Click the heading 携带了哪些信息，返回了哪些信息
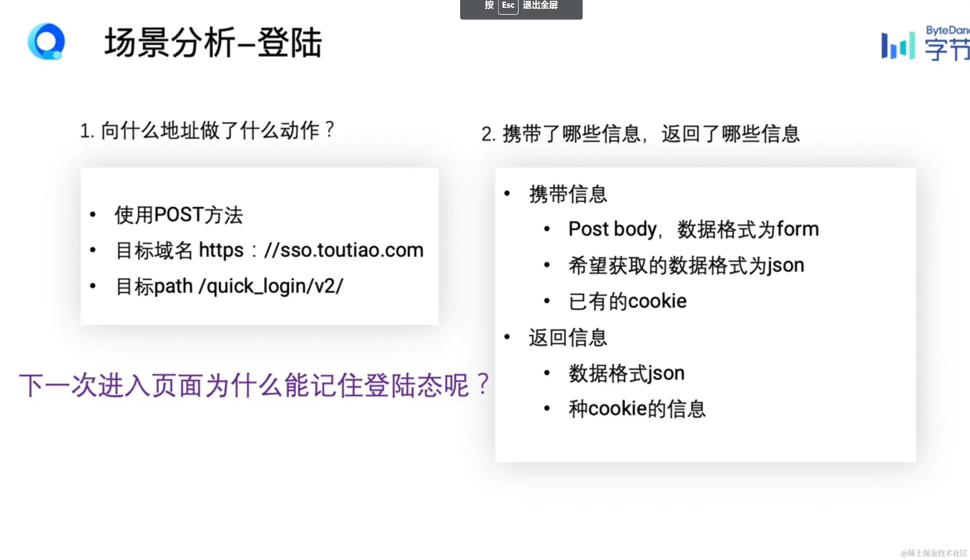This screenshot has height=560, width=970. (x=640, y=134)
